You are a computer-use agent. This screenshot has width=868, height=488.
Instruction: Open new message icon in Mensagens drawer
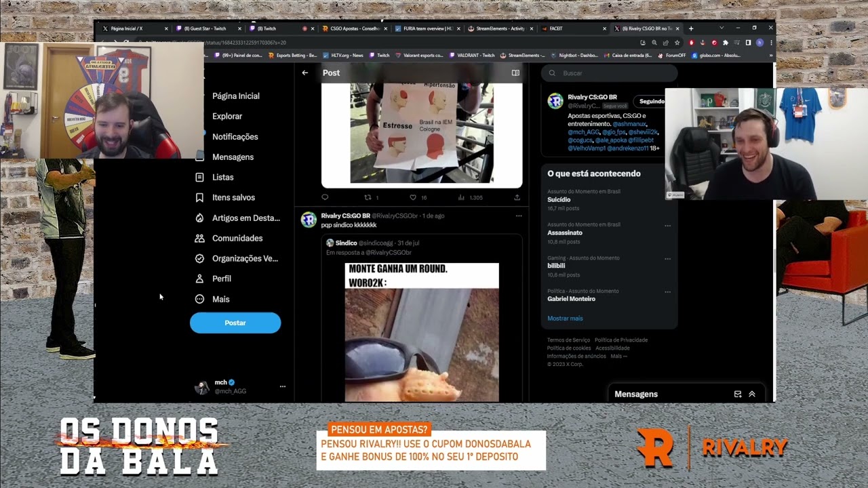coord(738,394)
